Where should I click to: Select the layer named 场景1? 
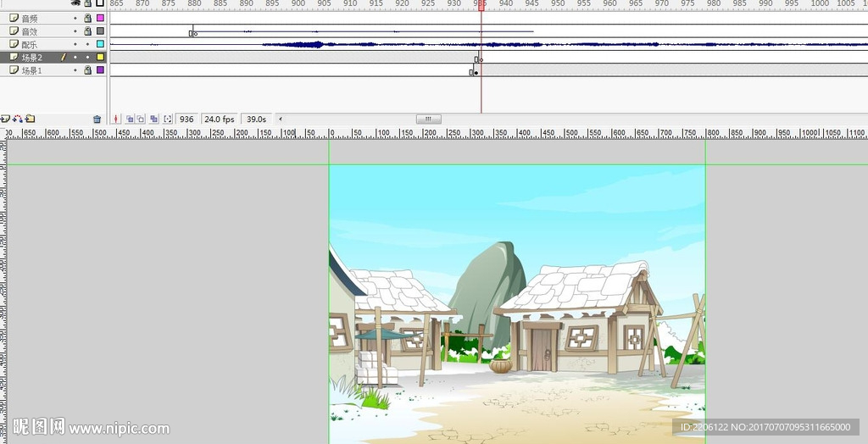pyautogui.click(x=31, y=70)
